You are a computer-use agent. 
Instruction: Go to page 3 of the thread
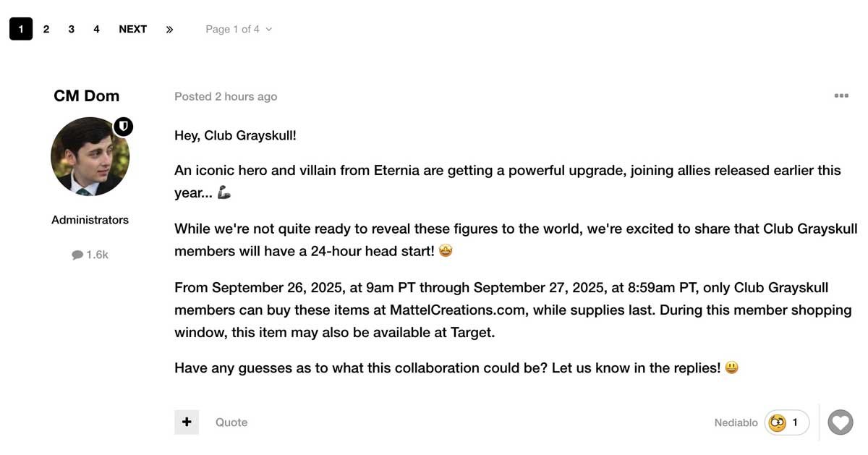click(71, 29)
